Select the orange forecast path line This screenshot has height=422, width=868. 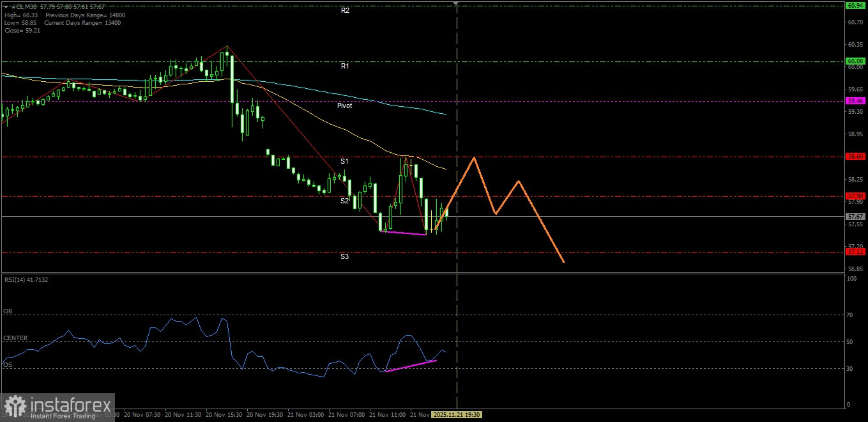click(499, 210)
